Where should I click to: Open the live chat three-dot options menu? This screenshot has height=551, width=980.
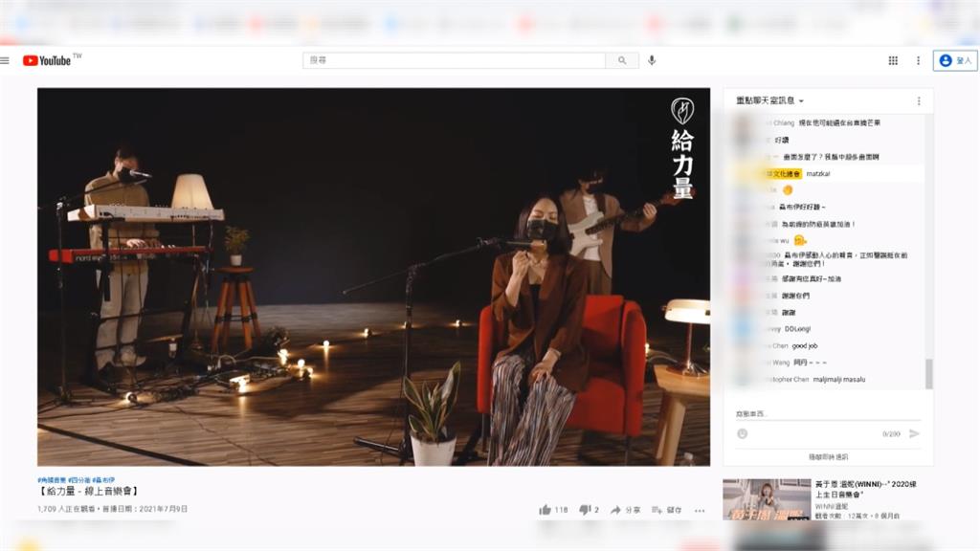pyautogui.click(x=919, y=100)
